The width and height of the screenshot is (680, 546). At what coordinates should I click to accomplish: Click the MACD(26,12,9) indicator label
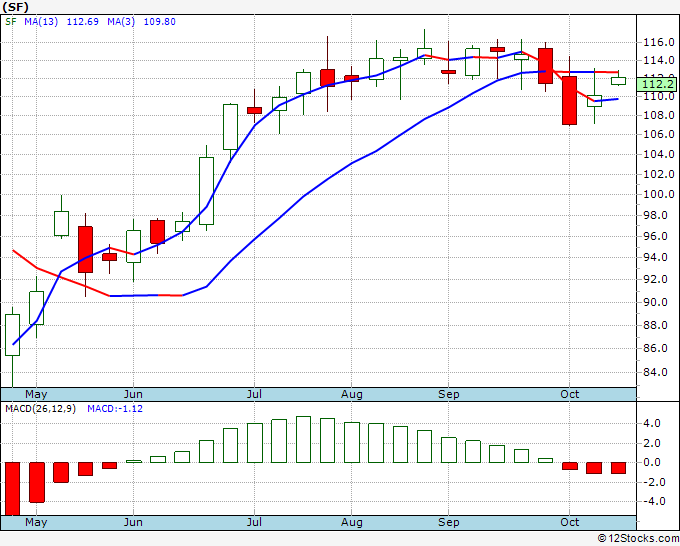click(x=40, y=409)
